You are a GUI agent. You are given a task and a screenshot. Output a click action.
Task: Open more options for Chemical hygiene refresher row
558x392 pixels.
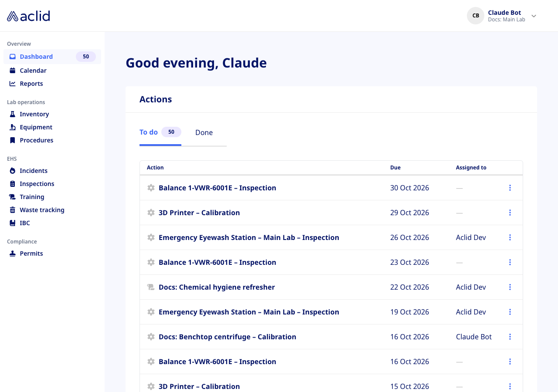(x=510, y=287)
